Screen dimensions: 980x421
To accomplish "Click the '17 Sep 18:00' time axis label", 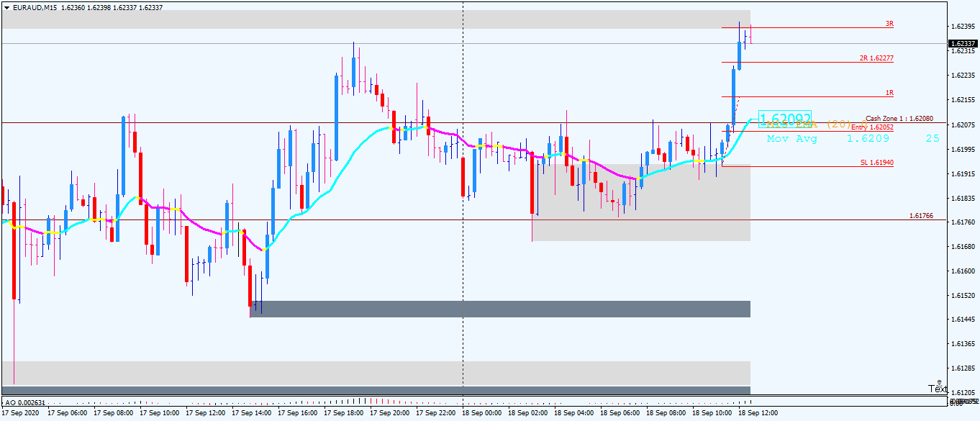I will click(x=343, y=413).
